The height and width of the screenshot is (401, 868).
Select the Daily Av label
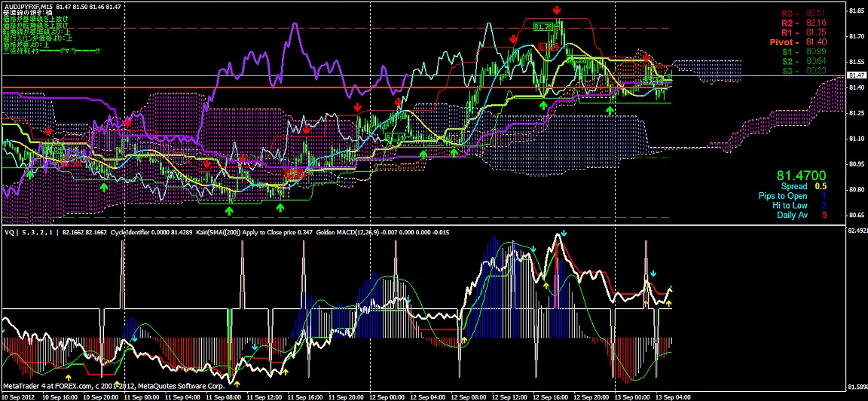click(792, 216)
